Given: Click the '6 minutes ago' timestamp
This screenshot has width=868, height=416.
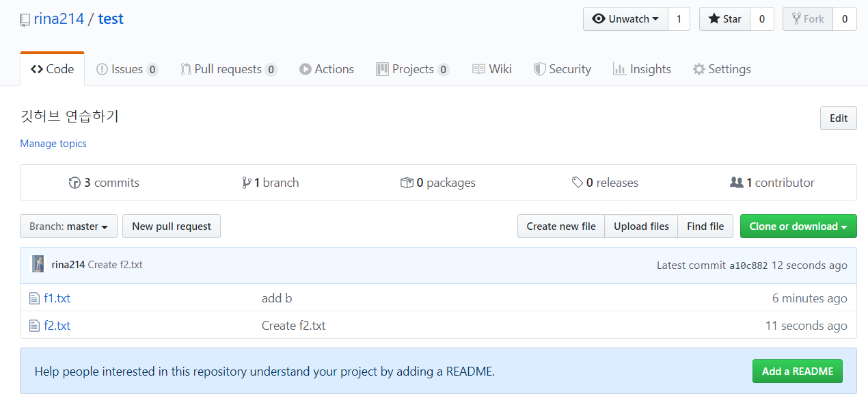Looking at the screenshot, I should coord(810,298).
